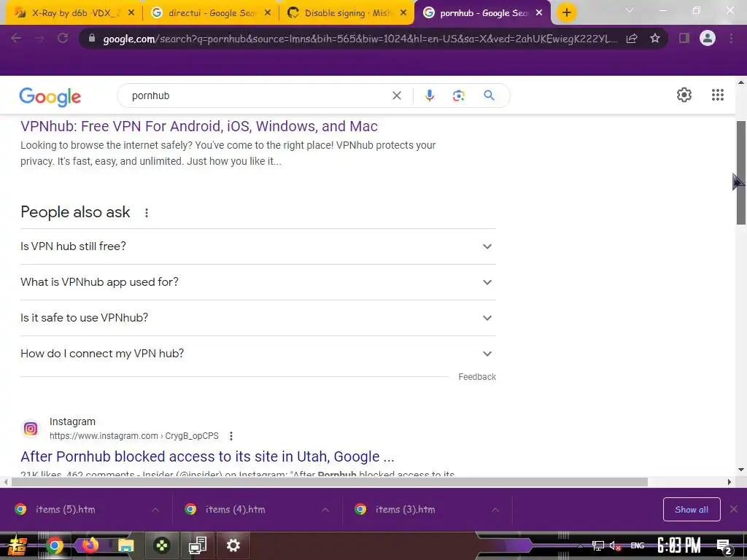Image resolution: width=747 pixels, height=560 pixels.
Task: Click the horizontal scrollbar right arrow
Action: click(x=729, y=482)
